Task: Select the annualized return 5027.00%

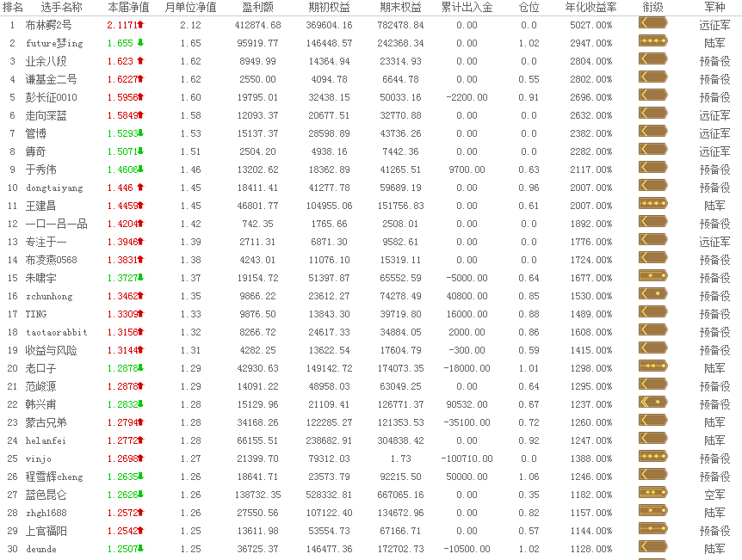Action: [591, 25]
